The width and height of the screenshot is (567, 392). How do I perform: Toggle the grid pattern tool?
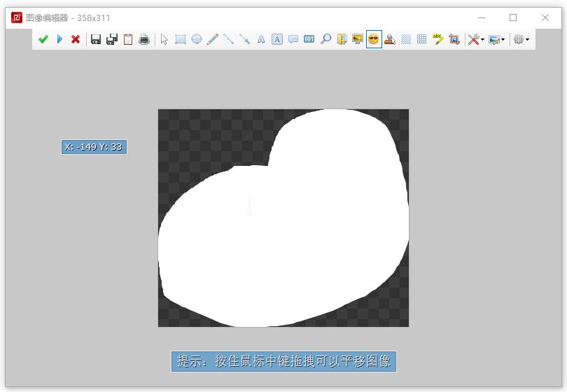click(421, 40)
